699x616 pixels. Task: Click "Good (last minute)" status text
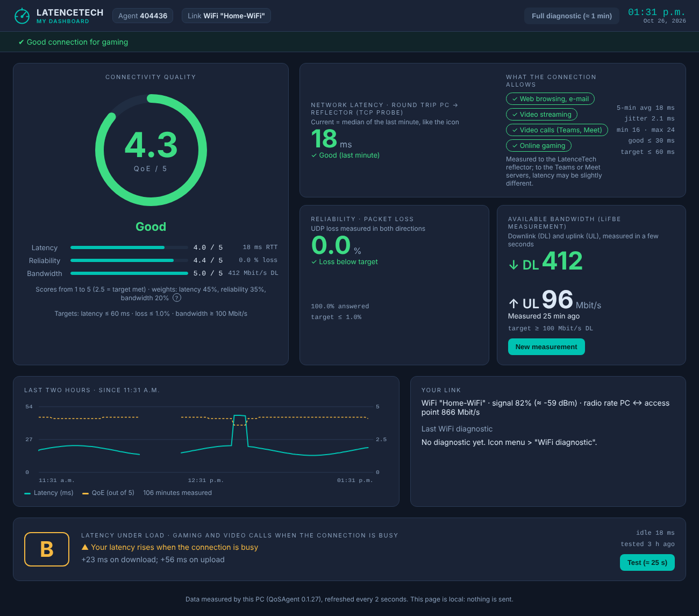(345, 155)
